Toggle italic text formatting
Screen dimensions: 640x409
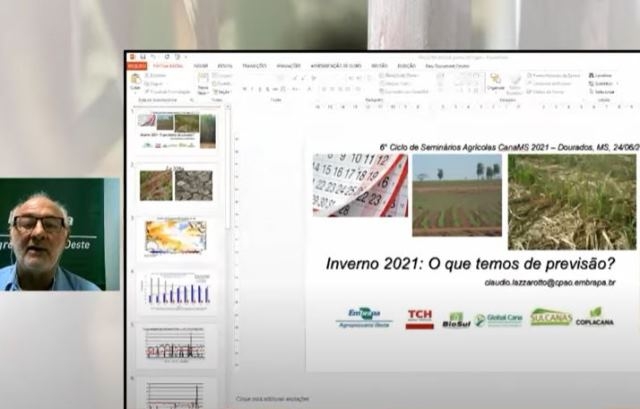pyautogui.click(x=252, y=89)
